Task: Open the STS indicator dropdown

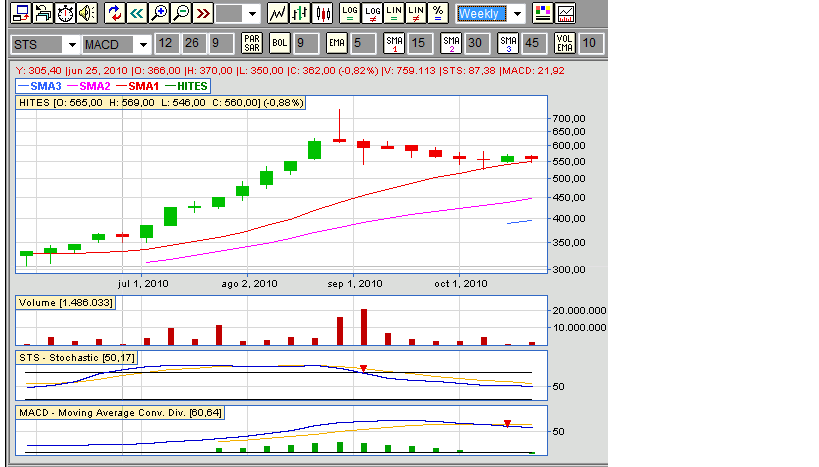Action: (71, 45)
